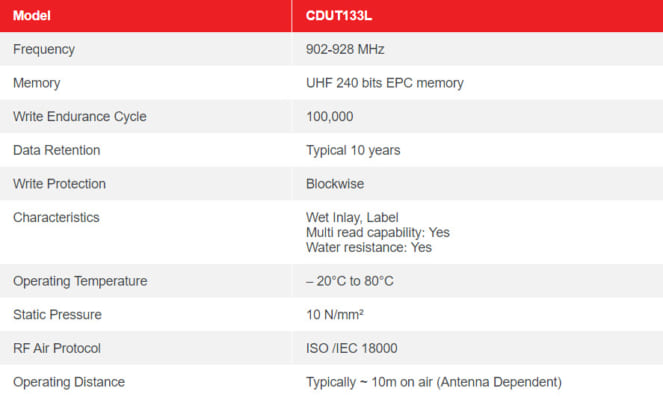Screen dimensions: 663x400
Task: Select the ISO /IEC 18000 protocol value
Action: point(352,348)
